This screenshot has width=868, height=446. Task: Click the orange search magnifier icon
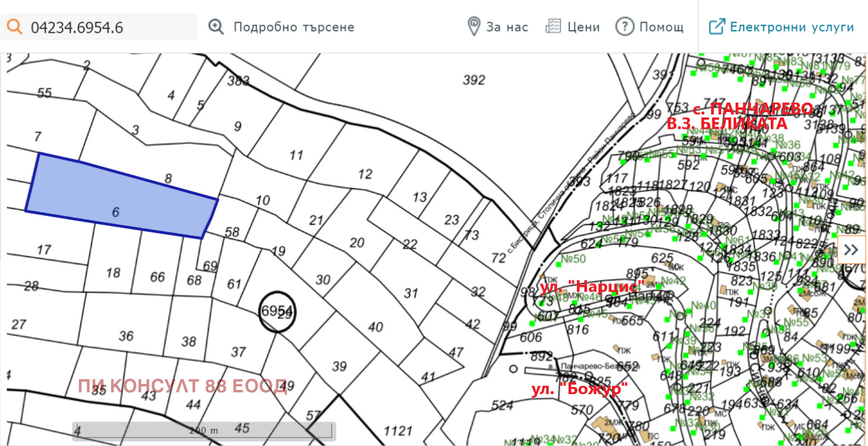pyautogui.click(x=14, y=27)
